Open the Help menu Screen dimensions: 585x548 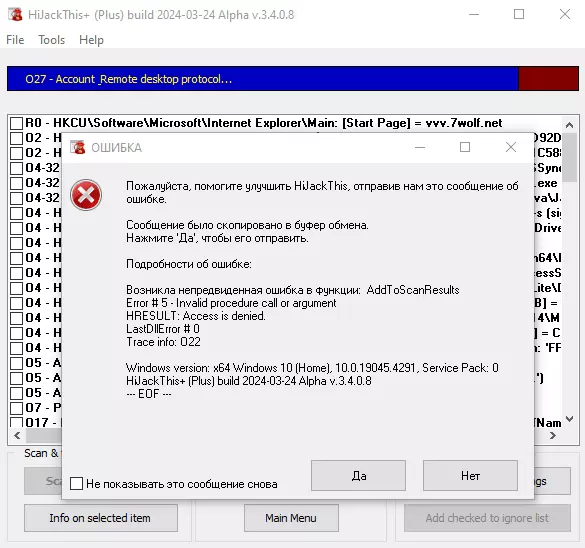point(91,40)
